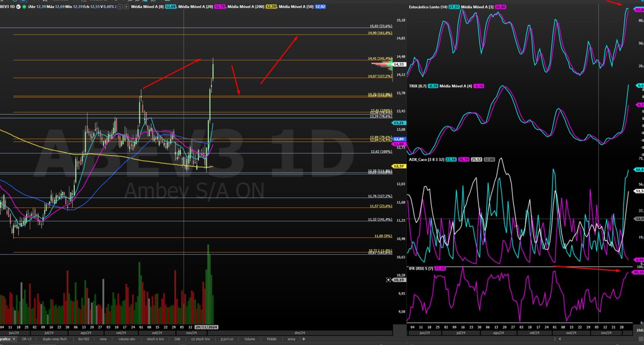Screen dimensions: 644x345
Task: Open the DR v3 tab
Action: pyautogui.click(x=27, y=339)
